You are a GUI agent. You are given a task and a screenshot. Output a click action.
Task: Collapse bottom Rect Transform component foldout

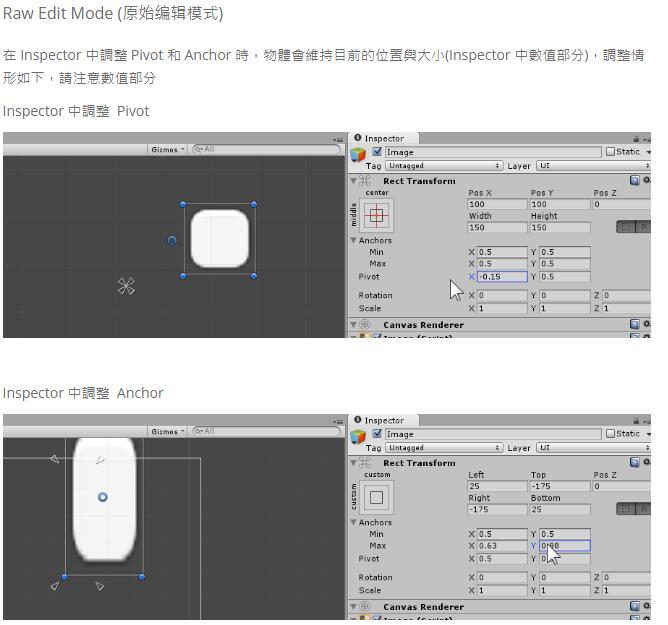353,463
